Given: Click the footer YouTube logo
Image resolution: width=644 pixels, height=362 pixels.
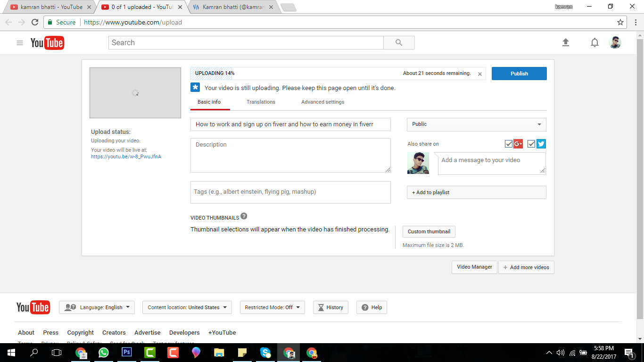Looking at the screenshot, I should 33,307.
